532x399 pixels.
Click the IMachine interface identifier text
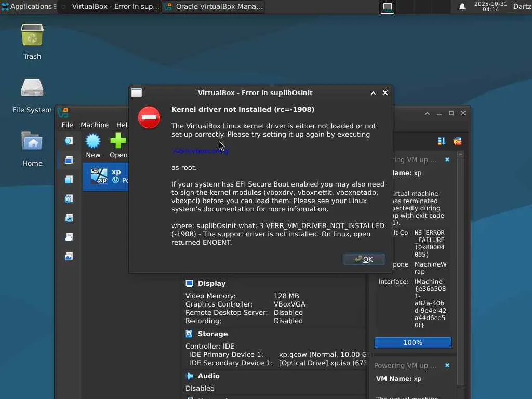[430, 303]
